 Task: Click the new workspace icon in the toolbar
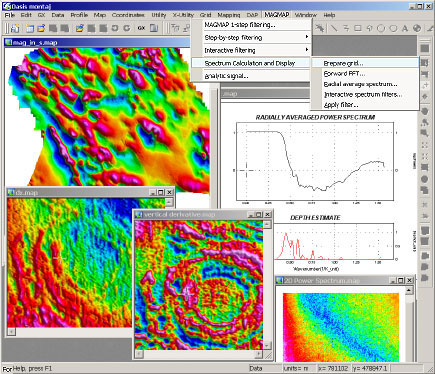coord(15,29)
